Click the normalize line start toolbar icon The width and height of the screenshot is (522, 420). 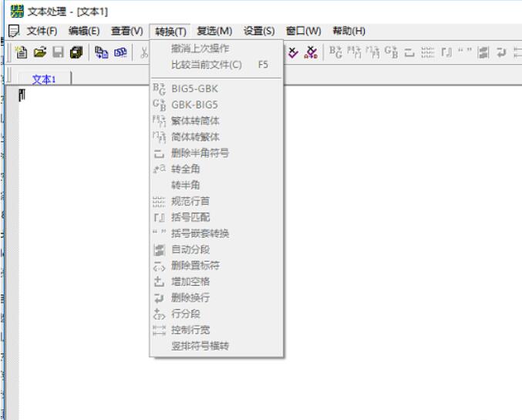click(x=428, y=52)
